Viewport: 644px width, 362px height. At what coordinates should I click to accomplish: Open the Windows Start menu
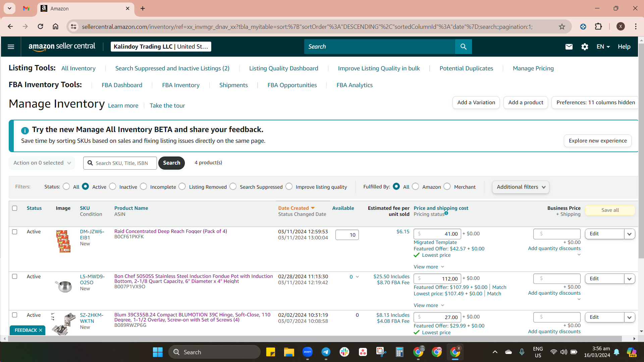pyautogui.click(x=158, y=352)
